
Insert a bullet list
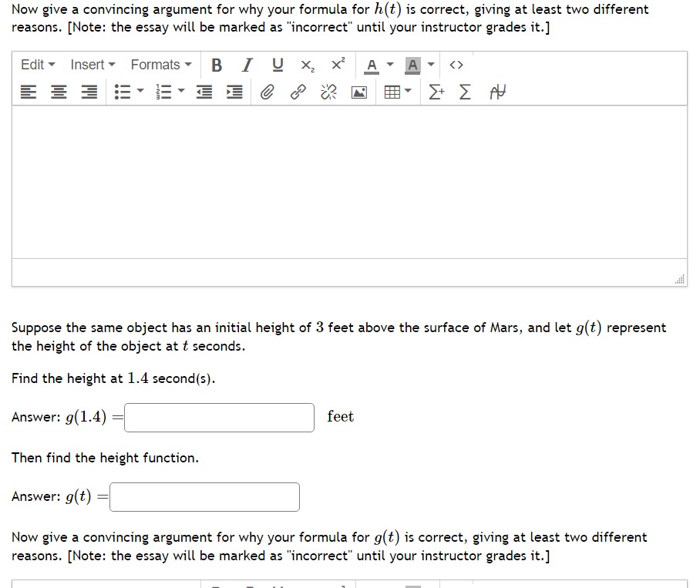click(x=123, y=92)
